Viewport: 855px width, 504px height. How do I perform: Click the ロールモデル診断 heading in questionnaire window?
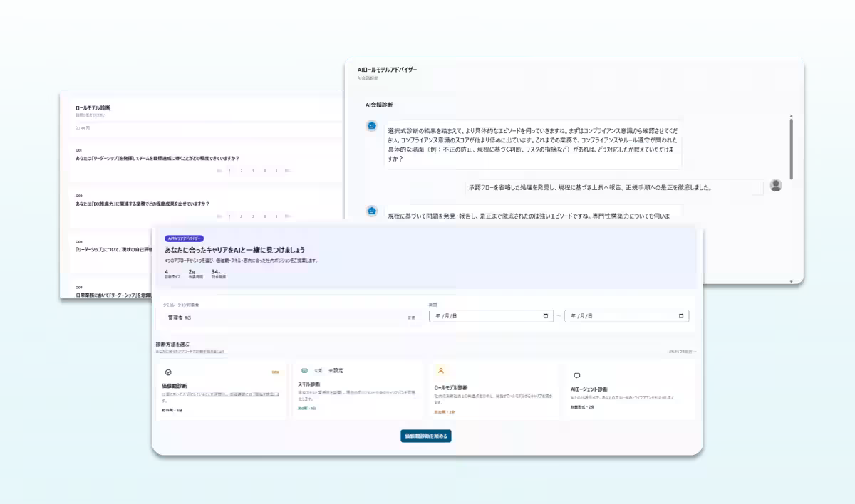pyautogui.click(x=93, y=107)
